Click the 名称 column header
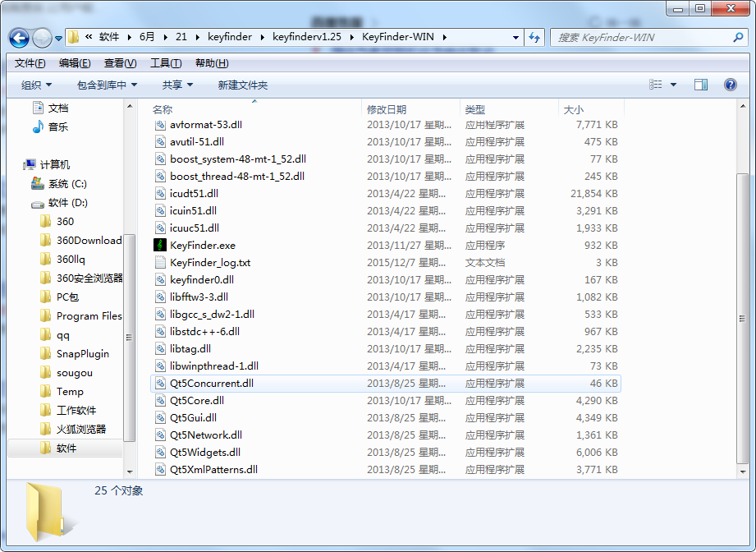The width and height of the screenshot is (756, 552). [x=163, y=109]
